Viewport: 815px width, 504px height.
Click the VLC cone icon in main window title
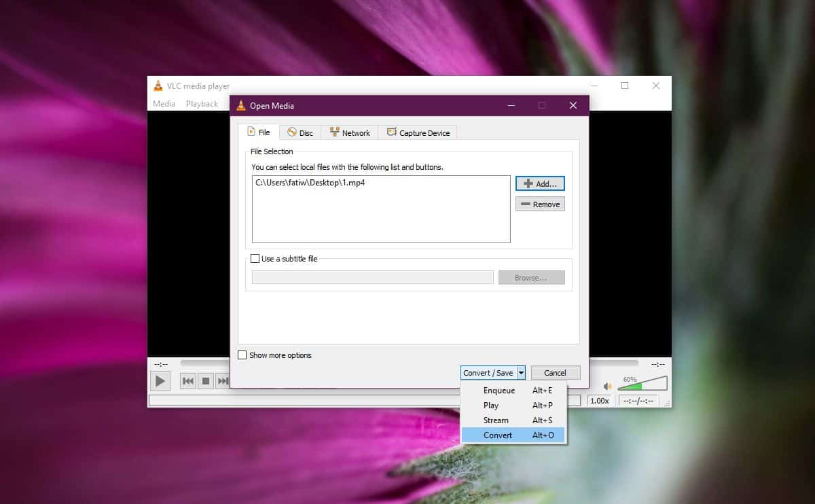point(158,86)
